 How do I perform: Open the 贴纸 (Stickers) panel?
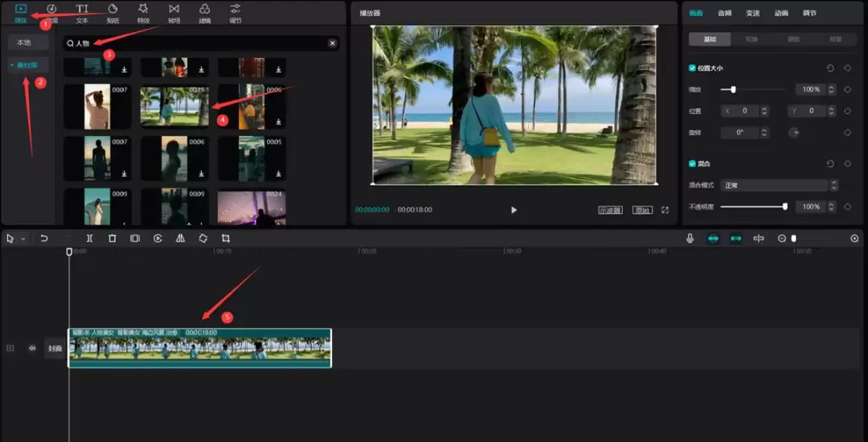[x=113, y=12]
